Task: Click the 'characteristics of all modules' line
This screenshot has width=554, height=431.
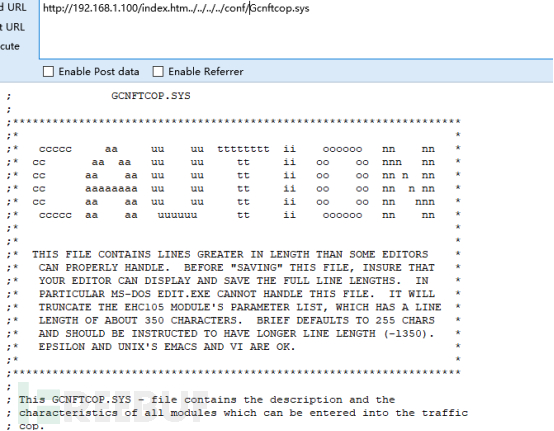Action: click(x=243, y=413)
